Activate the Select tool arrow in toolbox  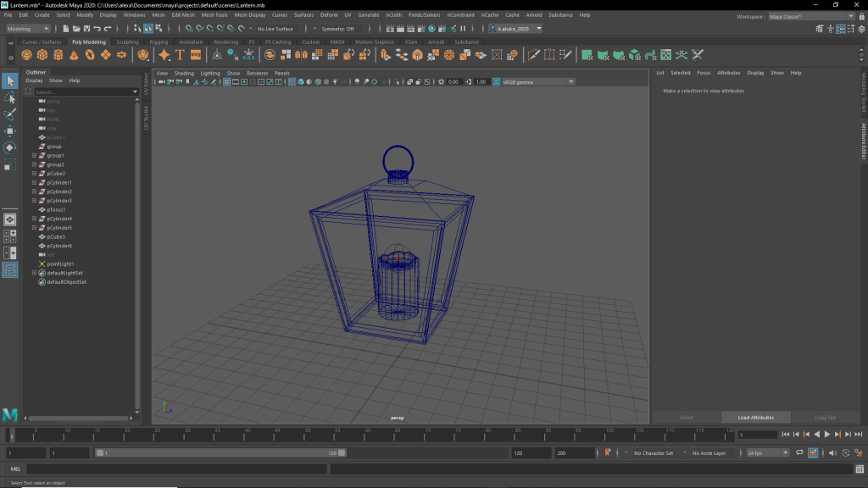(x=10, y=81)
